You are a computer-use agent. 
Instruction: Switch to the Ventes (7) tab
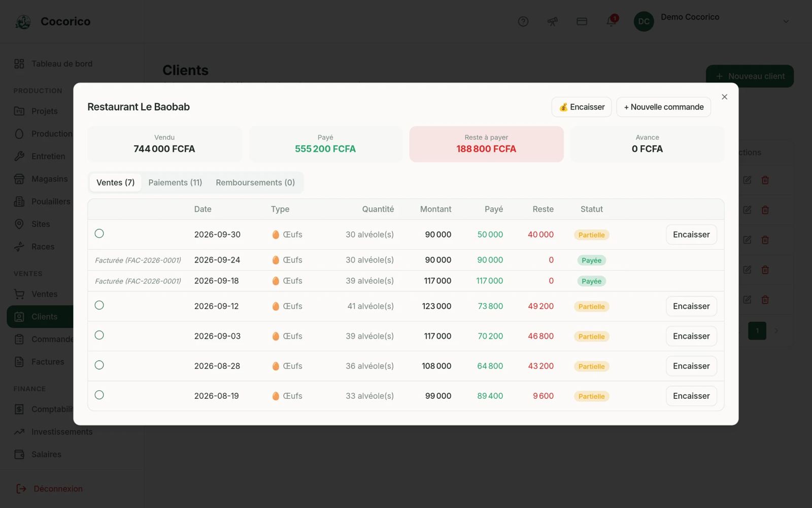[116, 182]
